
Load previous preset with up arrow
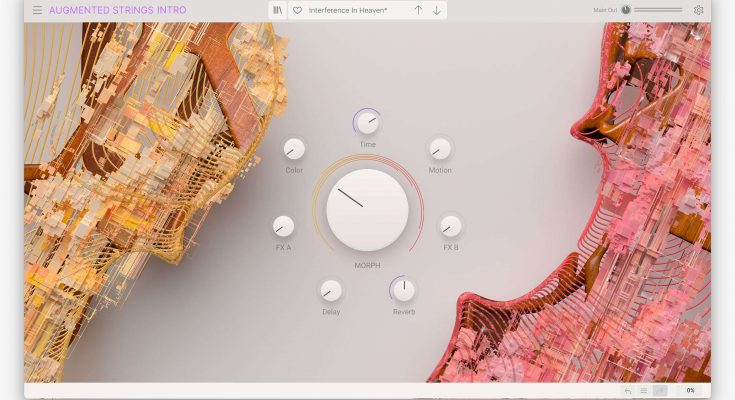point(418,10)
